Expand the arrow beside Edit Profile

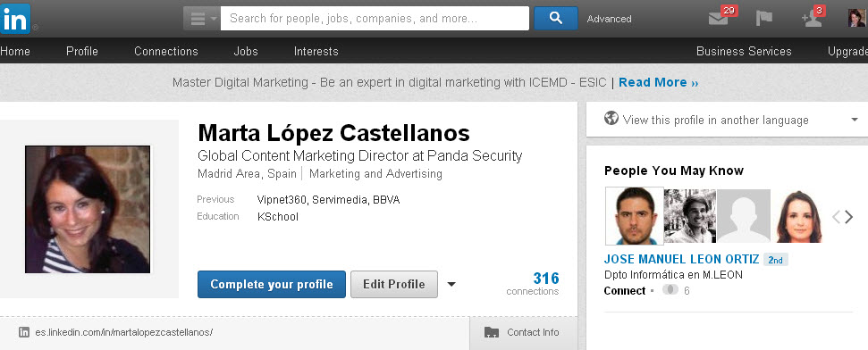click(x=451, y=284)
